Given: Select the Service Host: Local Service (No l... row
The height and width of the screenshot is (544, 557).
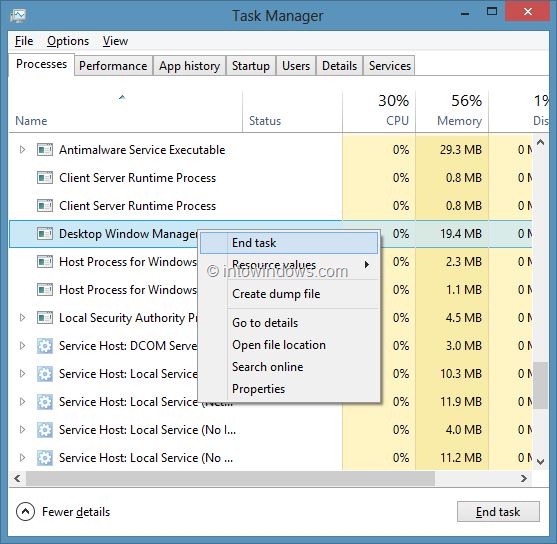Looking at the screenshot, I should (x=271, y=430).
